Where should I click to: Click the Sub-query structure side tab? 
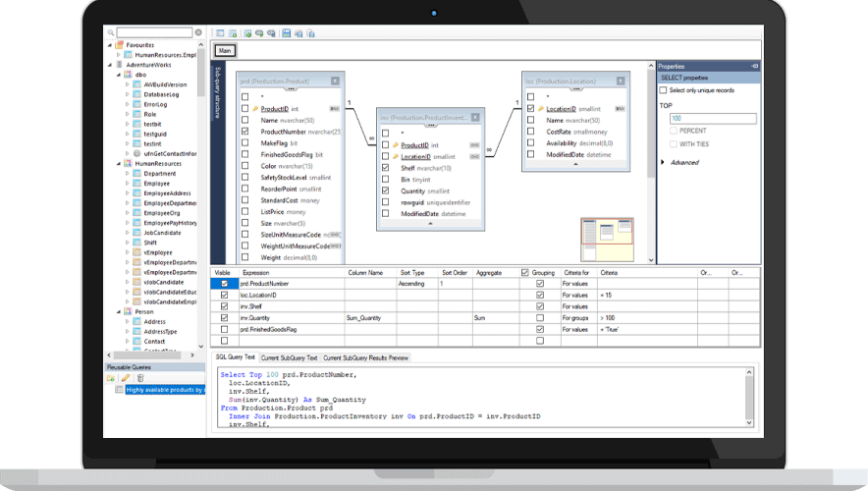[218, 92]
